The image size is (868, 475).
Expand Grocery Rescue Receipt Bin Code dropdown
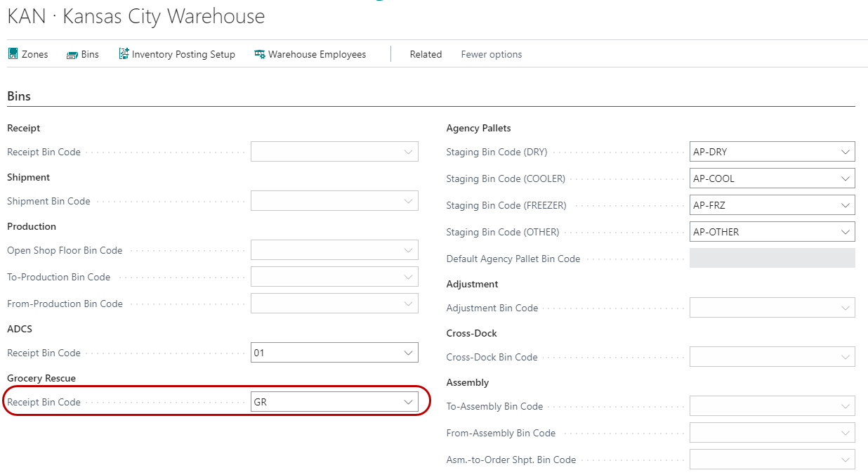coord(408,402)
